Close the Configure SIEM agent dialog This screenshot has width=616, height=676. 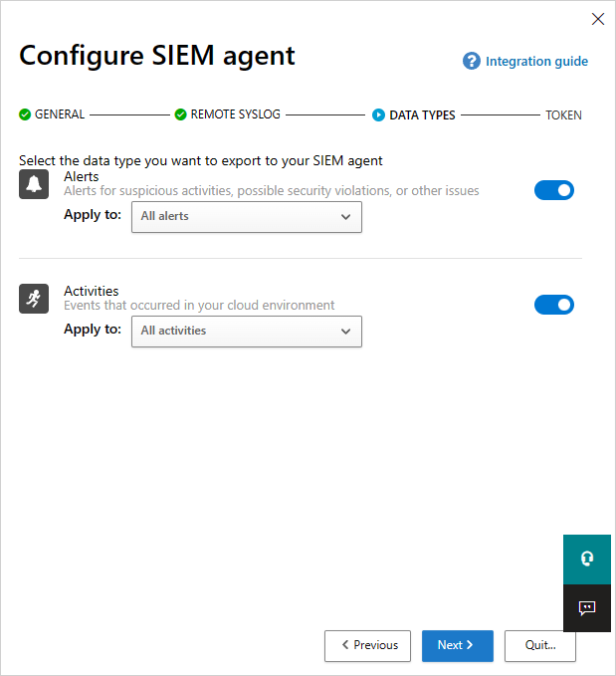coord(598,19)
